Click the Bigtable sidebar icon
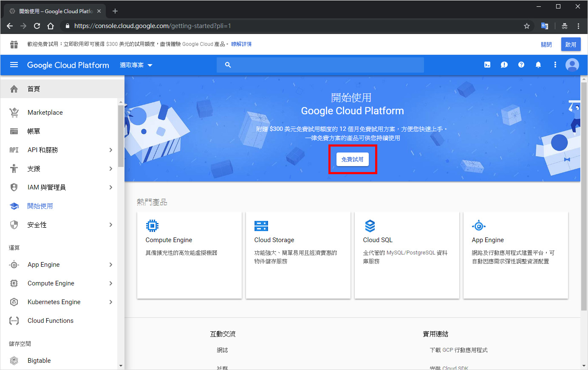The width and height of the screenshot is (588, 370). click(x=14, y=361)
